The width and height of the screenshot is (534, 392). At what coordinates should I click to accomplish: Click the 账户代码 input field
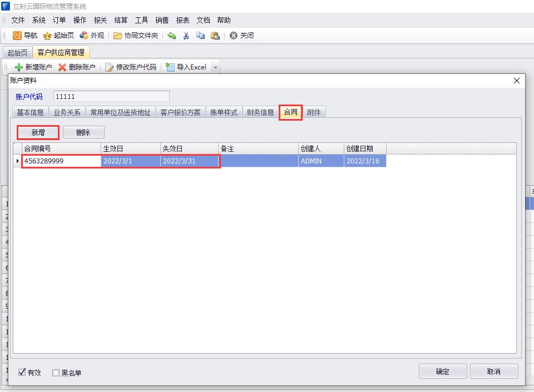111,97
